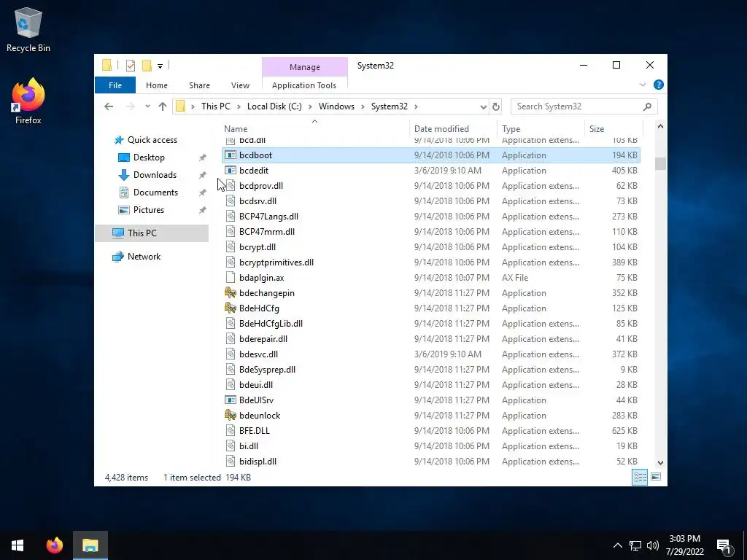
Task: Sort by the Date modified column
Action: [x=441, y=128]
